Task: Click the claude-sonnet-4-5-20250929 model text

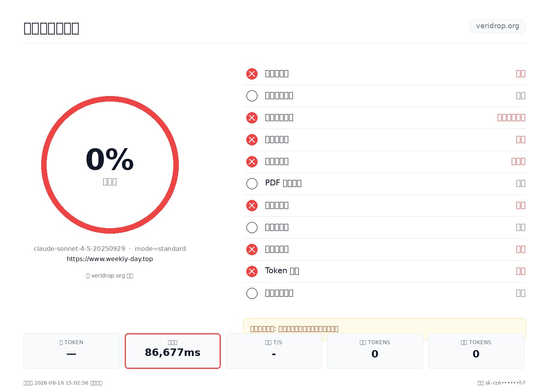Action: (x=79, y=249)
